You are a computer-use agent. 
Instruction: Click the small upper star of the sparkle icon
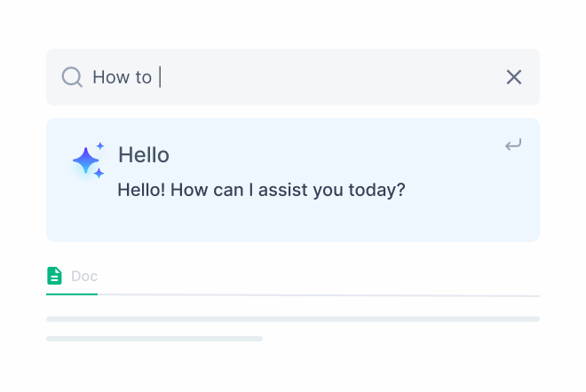[x=100, y=145]
